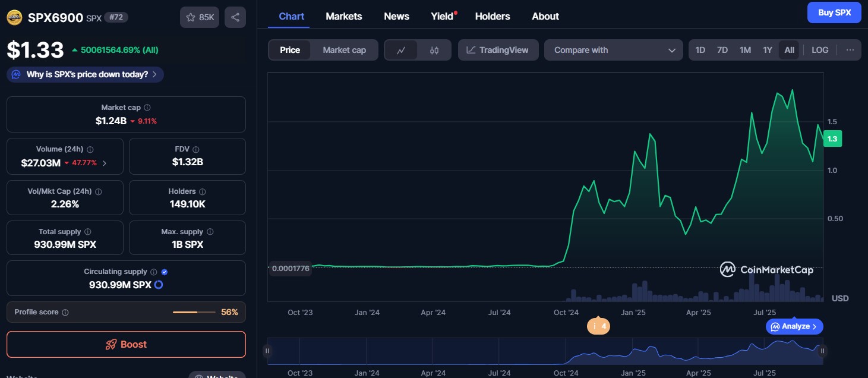Open the Compare with dropdown

point(613,50)
